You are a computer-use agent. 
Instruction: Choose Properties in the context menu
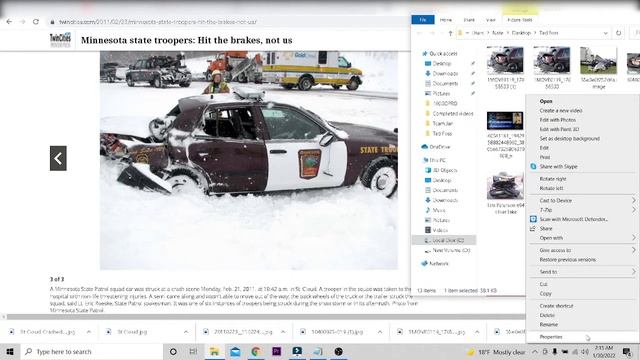click(551, 337)
